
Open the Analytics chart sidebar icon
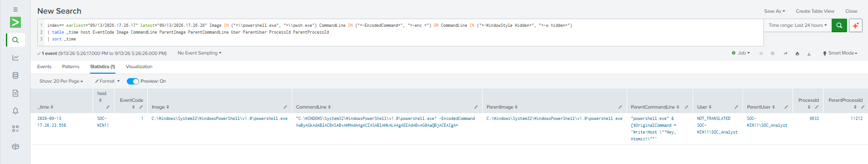(15, 58)
